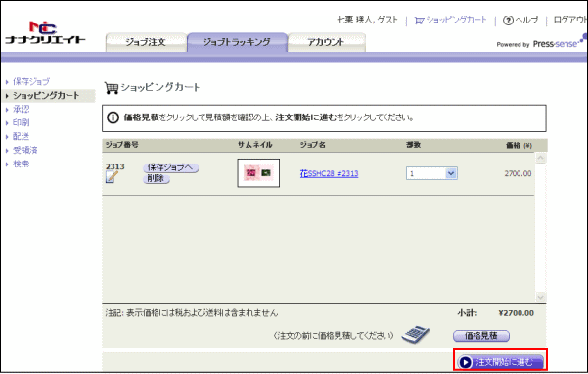
Task: Click the 価格見積 button
Action: 481,336
